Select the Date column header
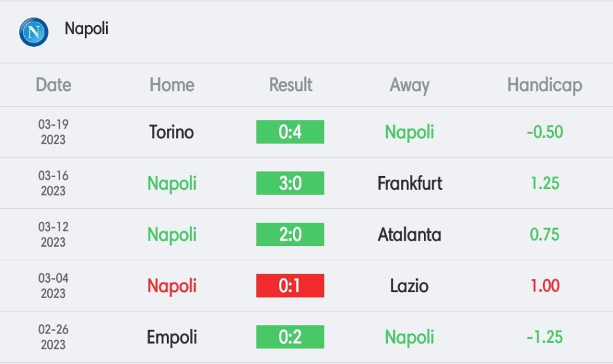The image size is (613, 364). 53,85
